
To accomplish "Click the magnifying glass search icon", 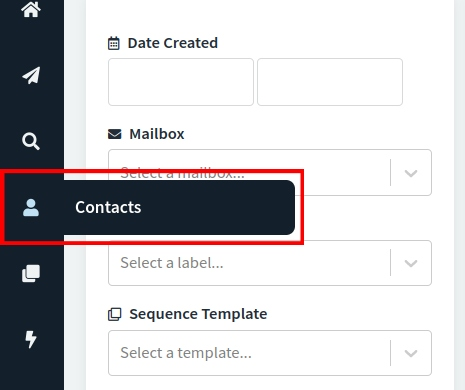I will tap(31, 141).
